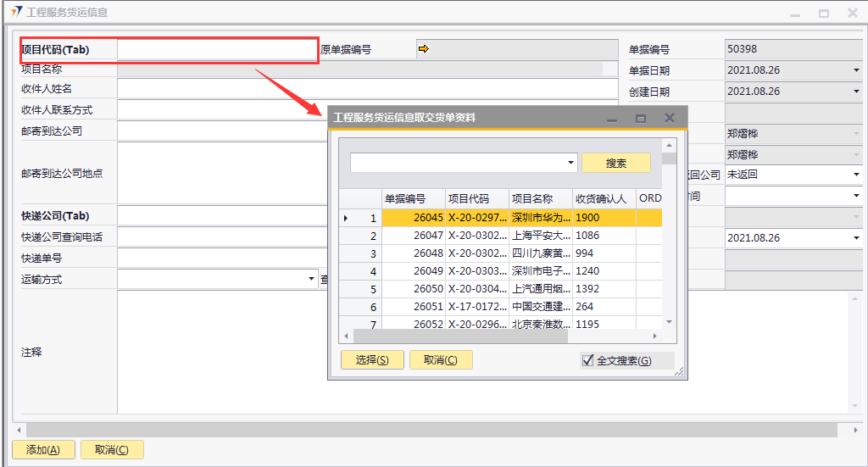The height and width of the screenshot is (467, 868).
Task: Open the search text dropdown in dialog
Action: (570, 163)
